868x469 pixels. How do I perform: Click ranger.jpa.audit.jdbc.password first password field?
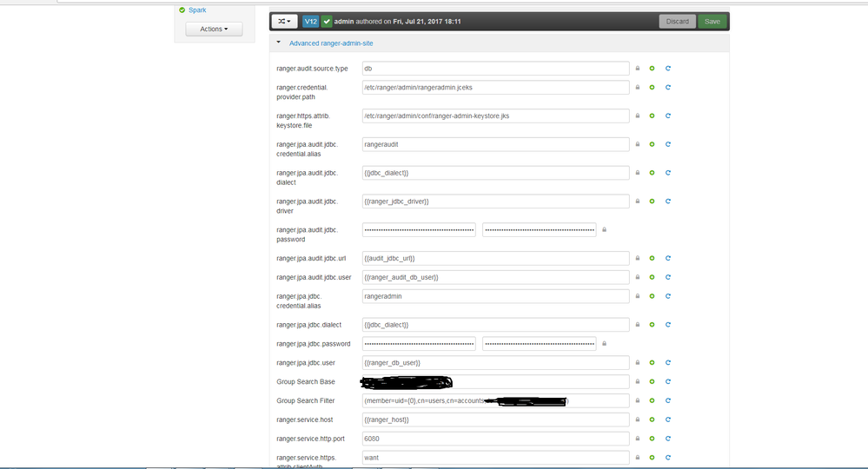point(419,229)
